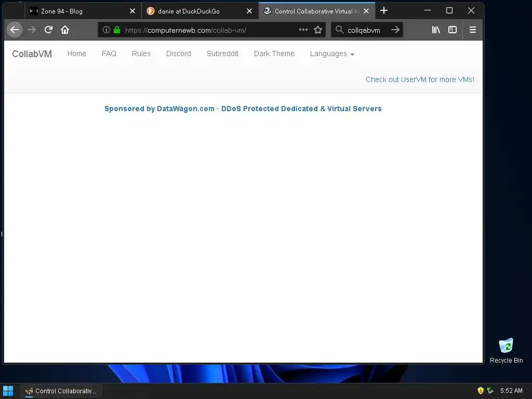The image size is (532, 399).
Task: Reload the current page
Action: [48, 30]
